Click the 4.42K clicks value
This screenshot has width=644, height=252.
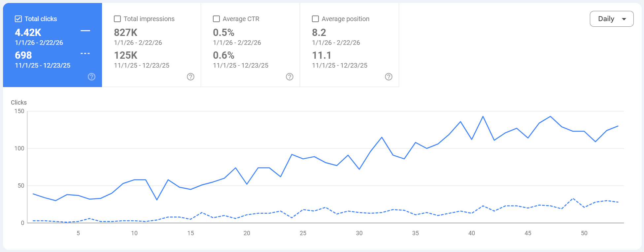[28, 33]
